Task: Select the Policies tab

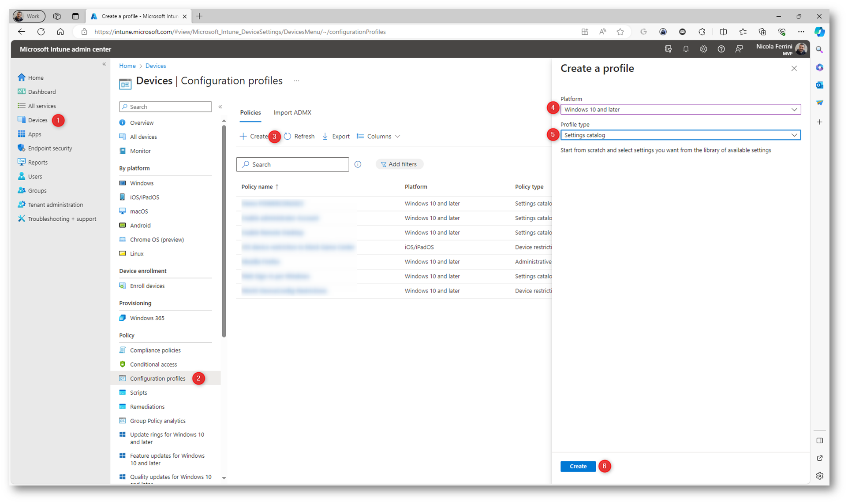Action: 250,112
